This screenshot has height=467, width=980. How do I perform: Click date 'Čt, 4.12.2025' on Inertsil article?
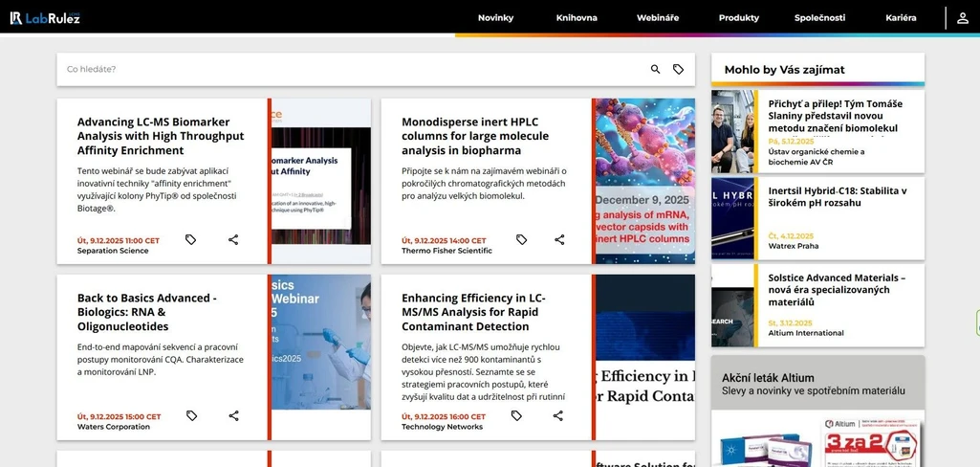coord(791,235)
